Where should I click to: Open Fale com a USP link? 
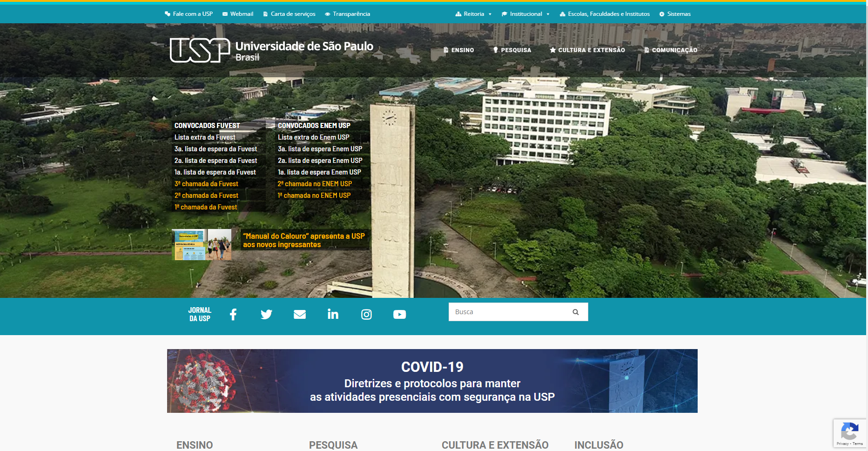pyautogui.click(x=188, y=14)
